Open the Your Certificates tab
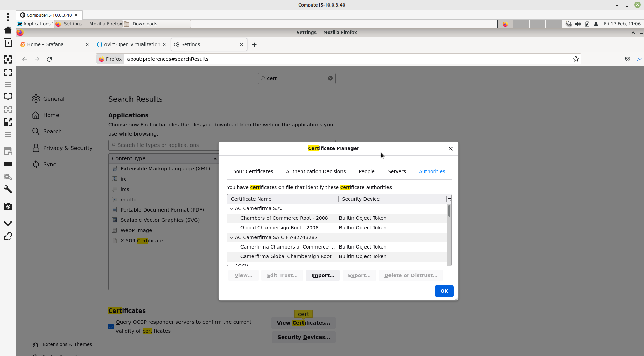 [x=253, y=171]
